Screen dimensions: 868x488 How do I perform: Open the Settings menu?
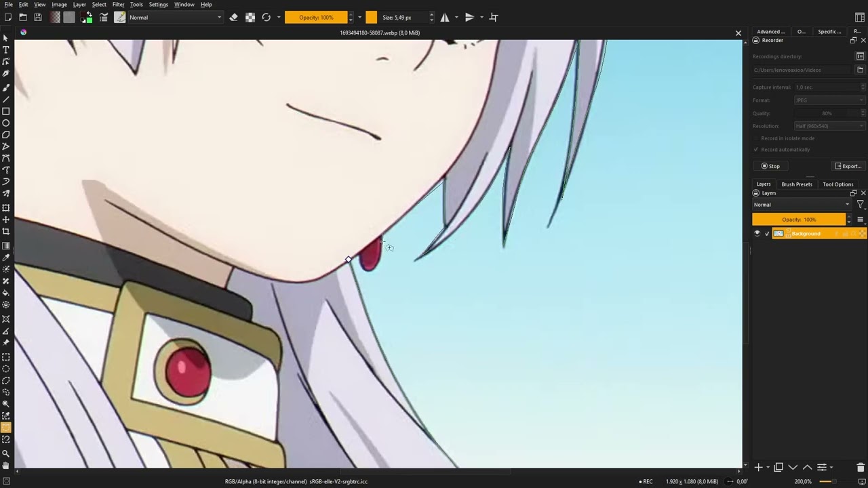(x=158, y=5)
